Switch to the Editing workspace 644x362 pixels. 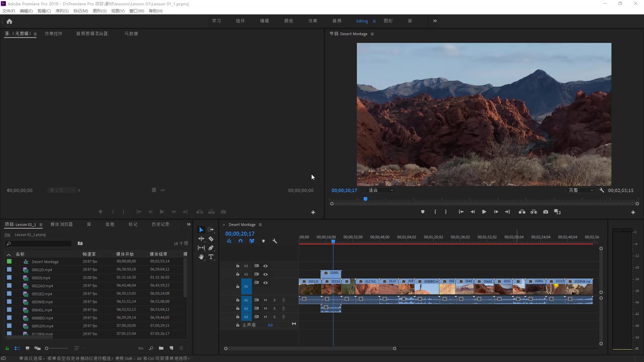[362, 21]
